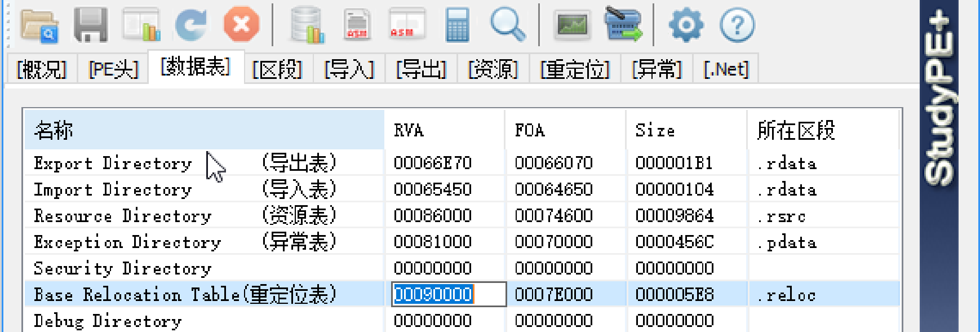Open the [导入] tab

pyautogui.click(x=349, y=69)
